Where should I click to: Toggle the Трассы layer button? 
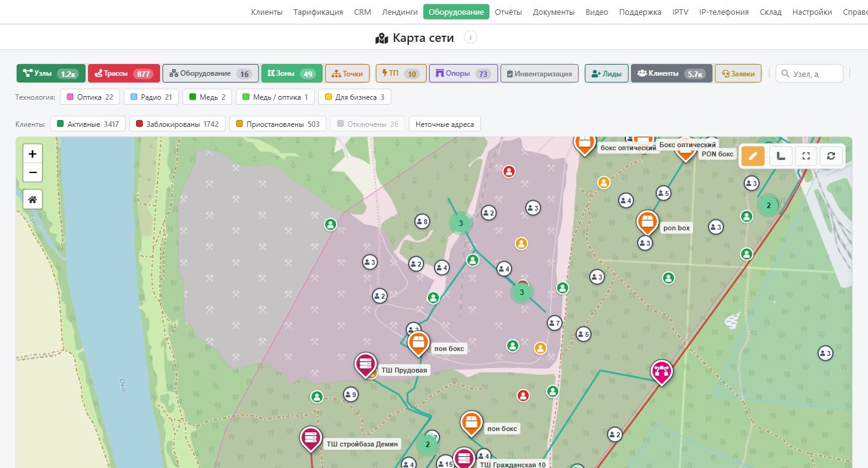(x=124, y=73)
